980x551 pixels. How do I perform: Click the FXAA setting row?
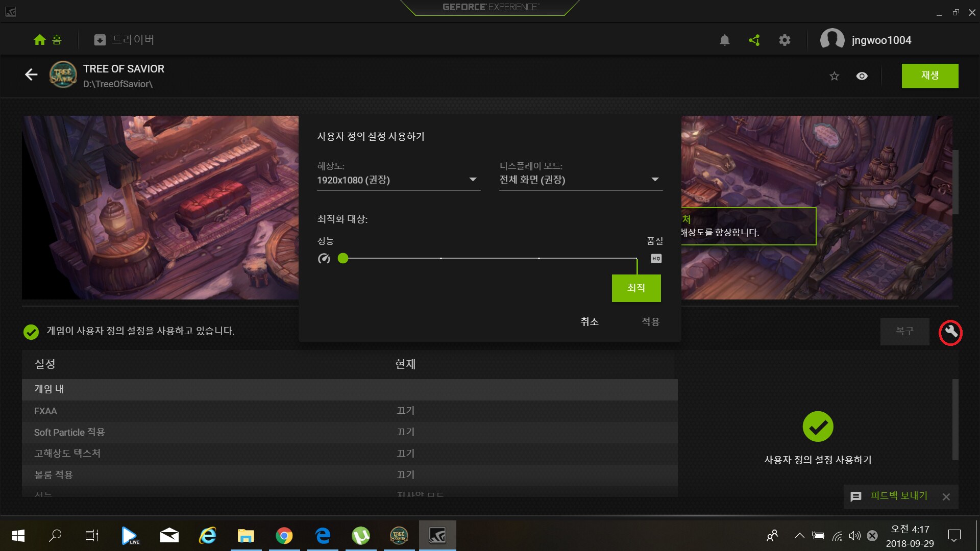tap(350, 411)
